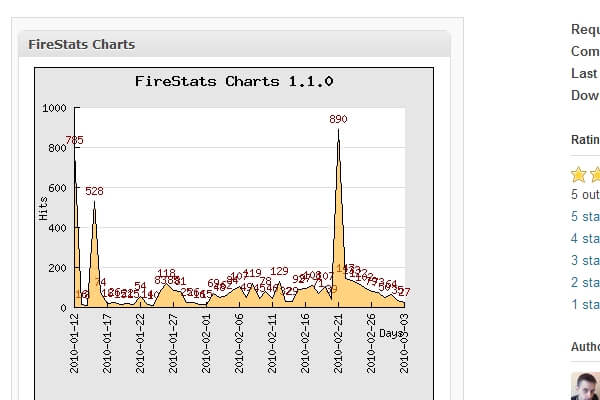Click the 118 data label

[x=166, y=273]
